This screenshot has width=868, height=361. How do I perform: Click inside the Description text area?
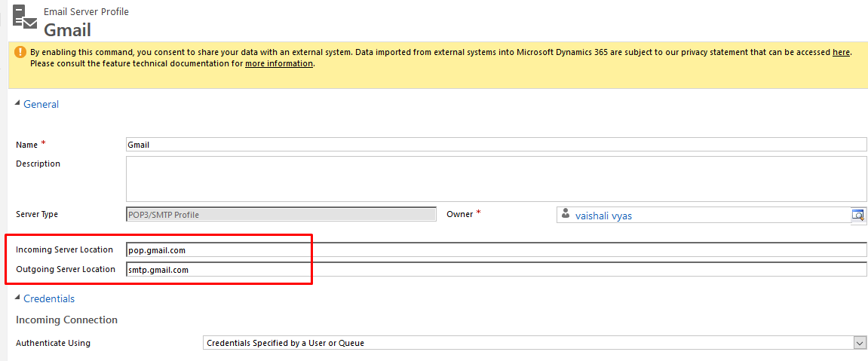click(496, 179)
